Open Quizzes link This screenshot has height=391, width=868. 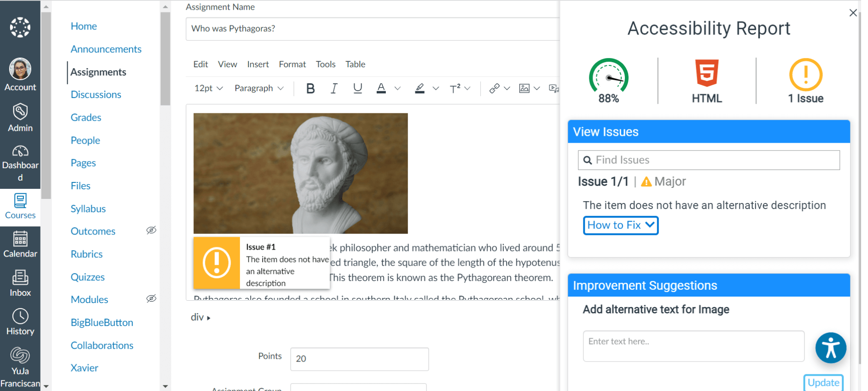point(87,277)
